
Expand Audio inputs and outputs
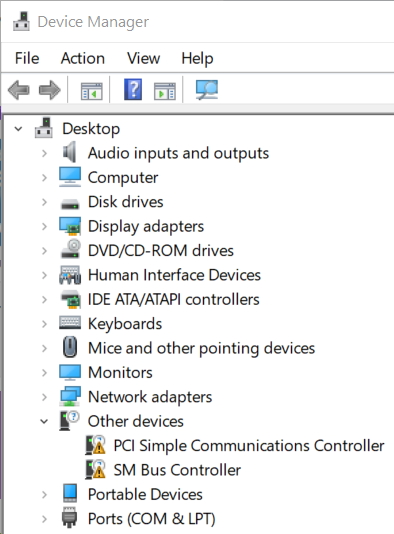(44, 153)
